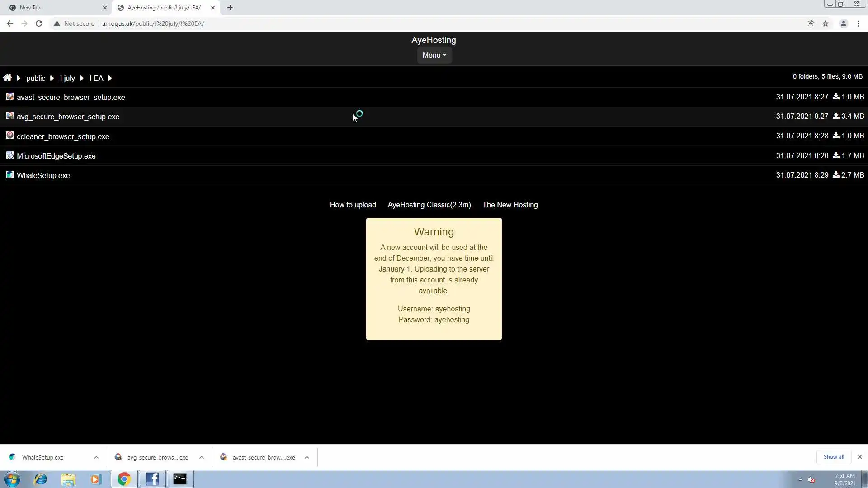Click the share page icon in address bar
The image size is (868, 488).
[811, 23]
